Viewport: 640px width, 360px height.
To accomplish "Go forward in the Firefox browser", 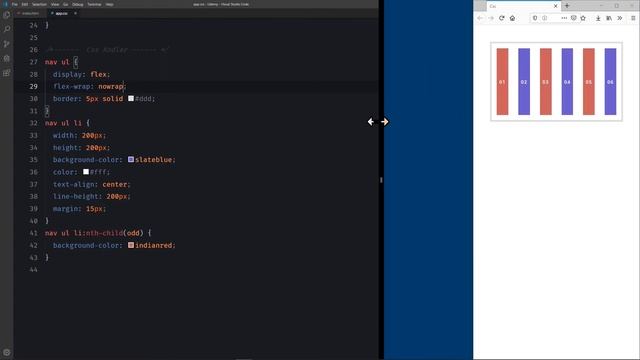I will (x=491, y=18).
